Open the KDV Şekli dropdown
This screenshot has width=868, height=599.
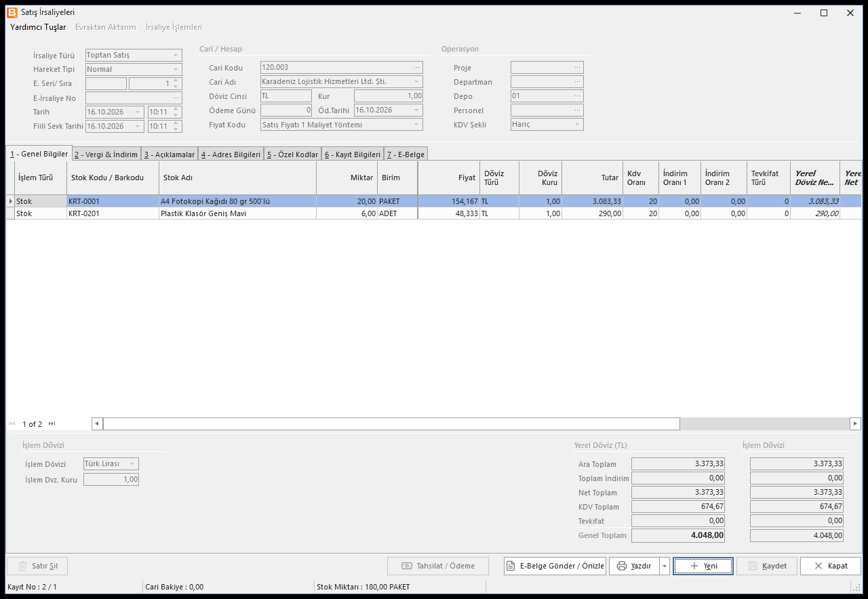[577, 125]
